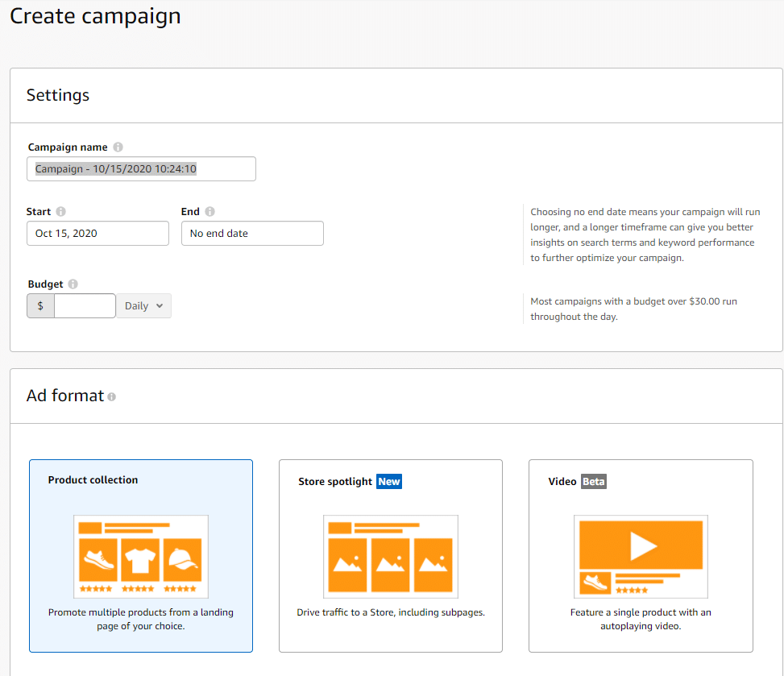The image size is (784, 676).
Task: Click the Product collection illustration
Action: pos(141,557)
